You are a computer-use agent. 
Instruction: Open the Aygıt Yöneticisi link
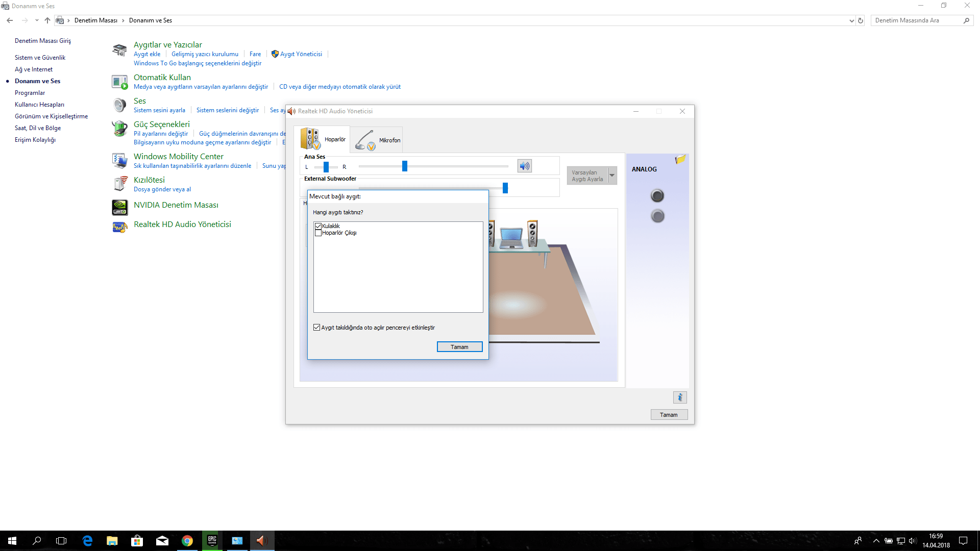click(301, 54)
